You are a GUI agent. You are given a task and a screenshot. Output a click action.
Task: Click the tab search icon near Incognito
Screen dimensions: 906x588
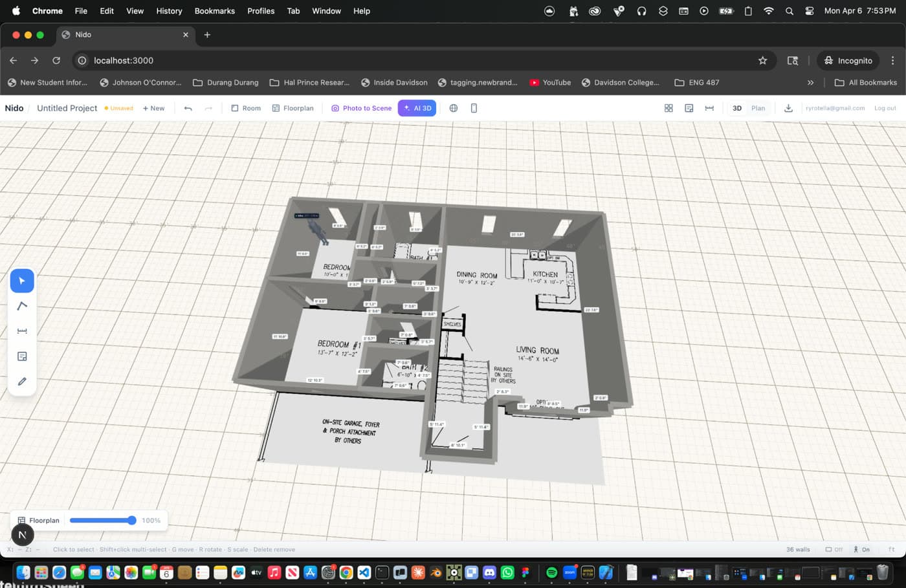793,60
